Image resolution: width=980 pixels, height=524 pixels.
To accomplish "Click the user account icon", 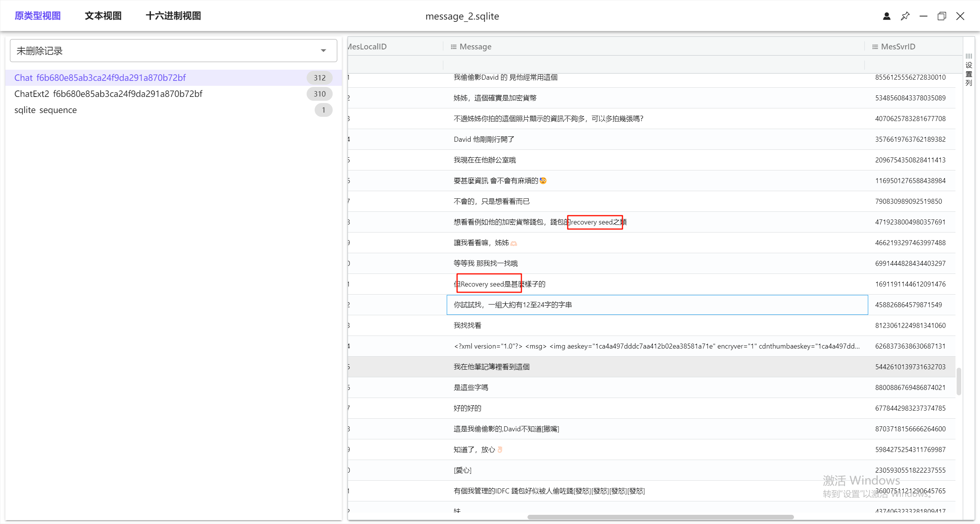I will (x=887, y=16).
